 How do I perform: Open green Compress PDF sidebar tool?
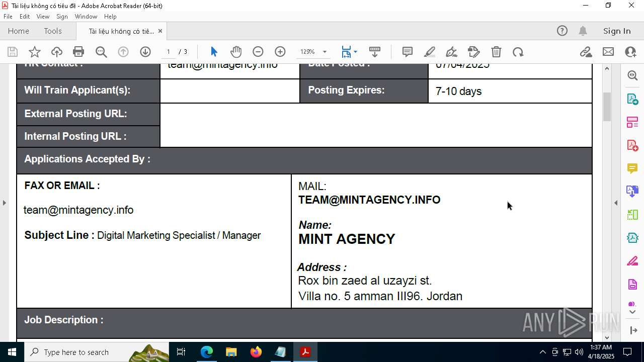pos(632,215)
